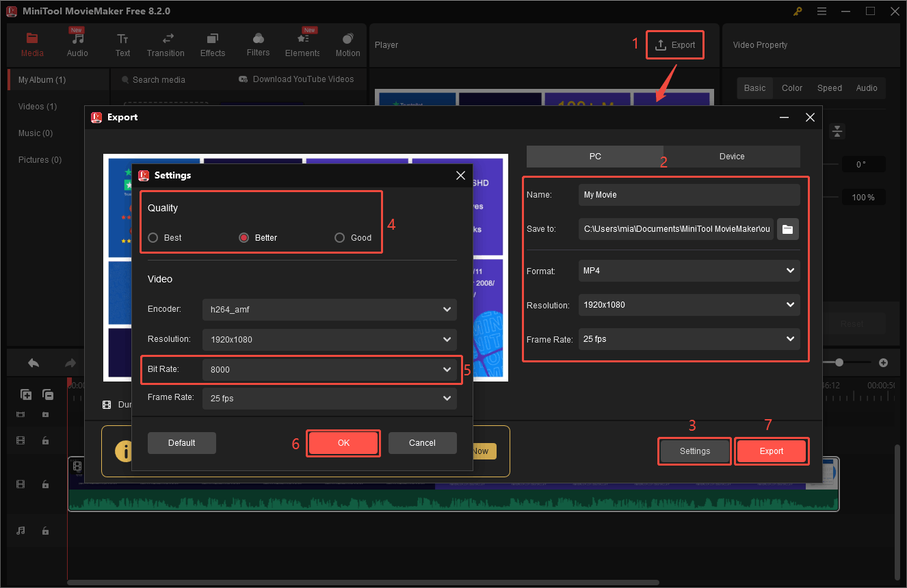Switch to the PC tab

[x=595, y=157]
